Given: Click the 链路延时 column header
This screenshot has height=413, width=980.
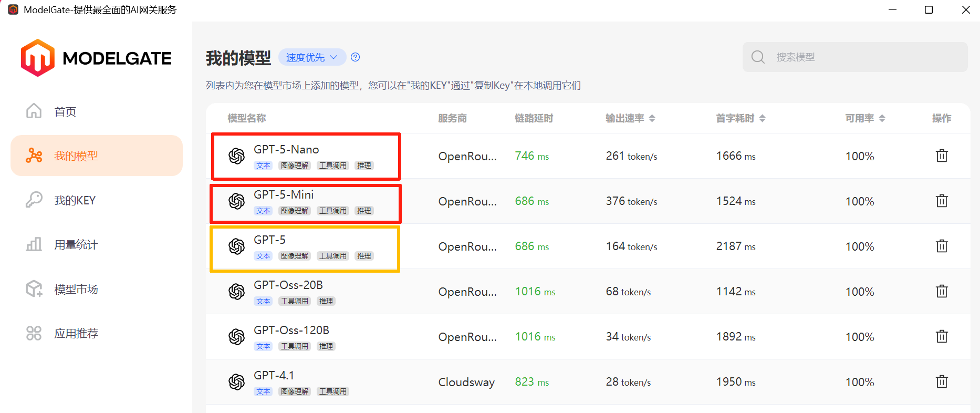Looking at the screenshot, I should 534,118.
